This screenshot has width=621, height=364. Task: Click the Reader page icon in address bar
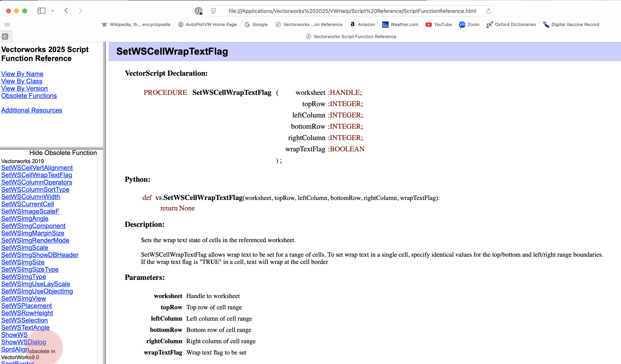214,11
